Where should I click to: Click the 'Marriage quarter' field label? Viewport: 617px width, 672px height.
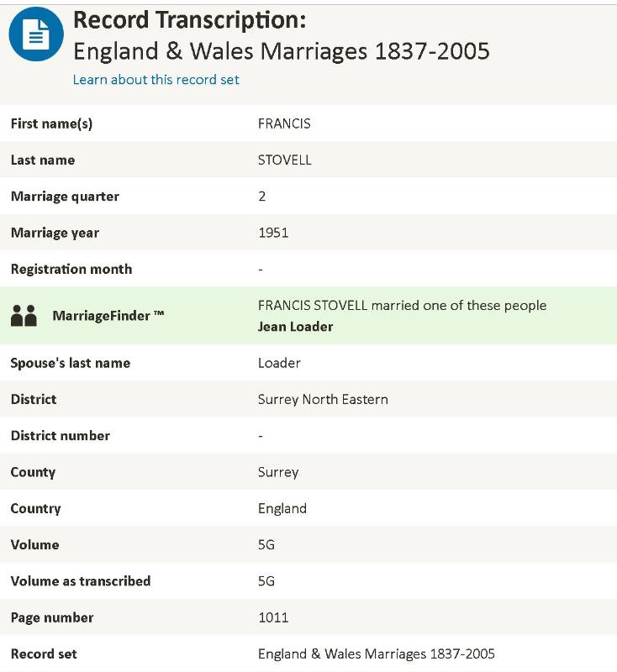(x=65, y=197)
